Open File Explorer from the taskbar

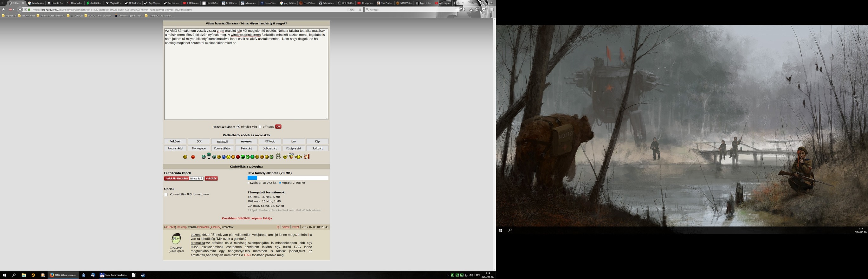click(x=23, y=275)
